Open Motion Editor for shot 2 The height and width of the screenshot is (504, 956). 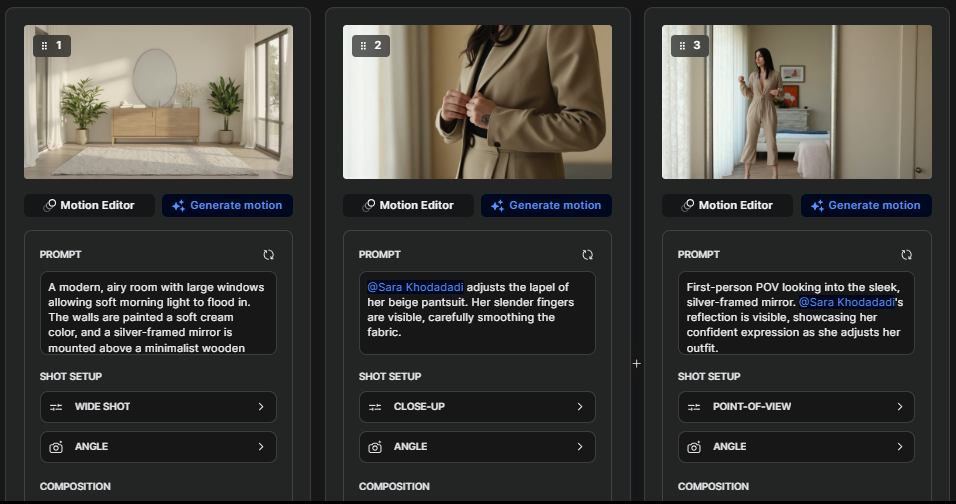click(408, 205)
